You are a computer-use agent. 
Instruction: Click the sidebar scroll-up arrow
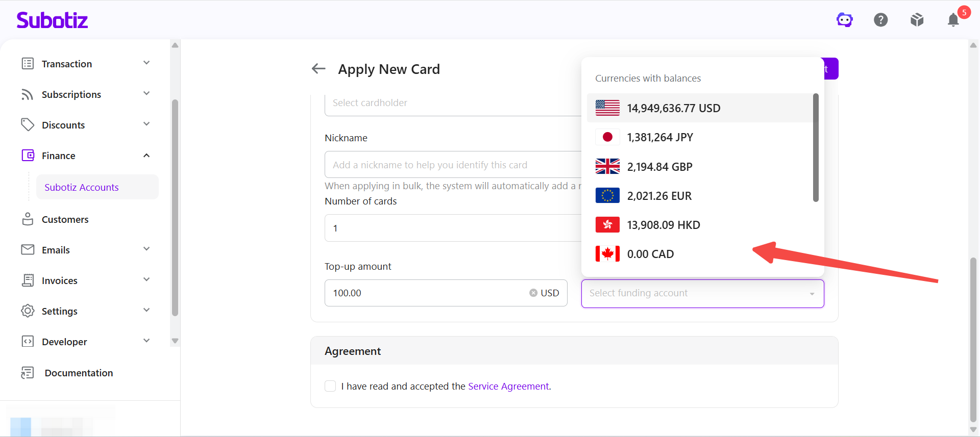click(175, 45)
